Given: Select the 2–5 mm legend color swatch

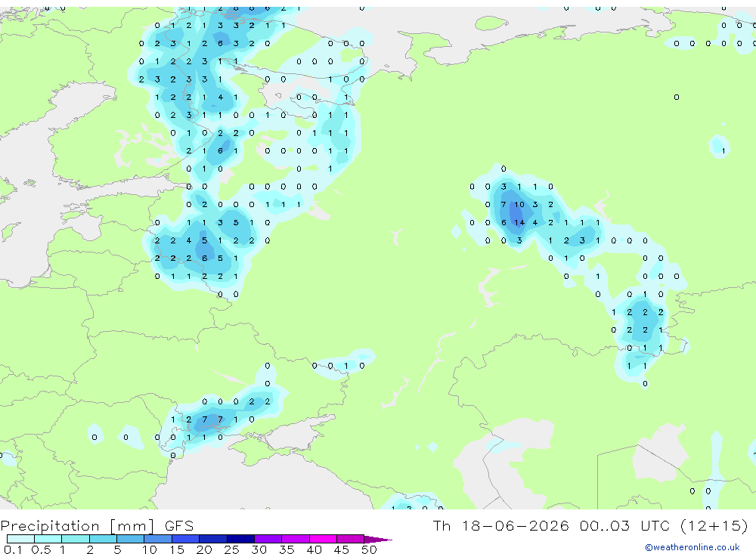Looking at the screenshot, I should click(x=103, y=539).
